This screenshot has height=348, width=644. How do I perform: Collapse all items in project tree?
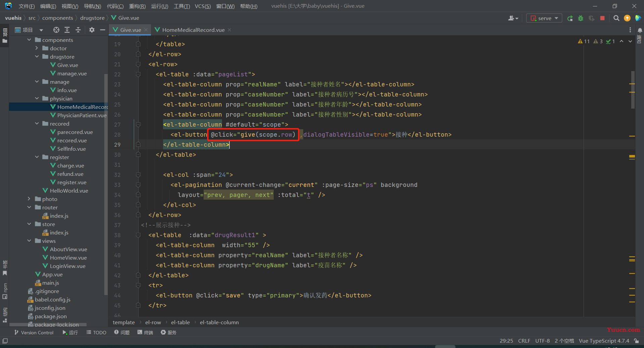click(78, 30)
